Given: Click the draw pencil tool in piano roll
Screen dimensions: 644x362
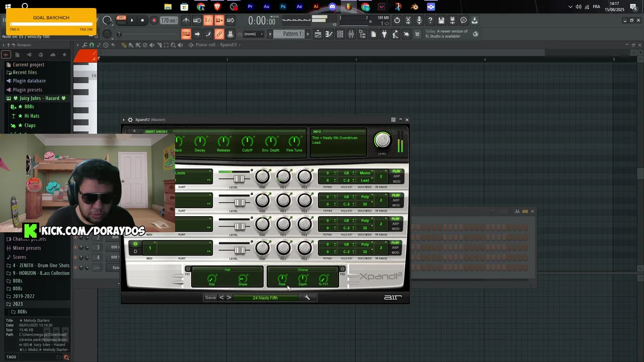Looking at the screenshot, I should tap(123, 45).
